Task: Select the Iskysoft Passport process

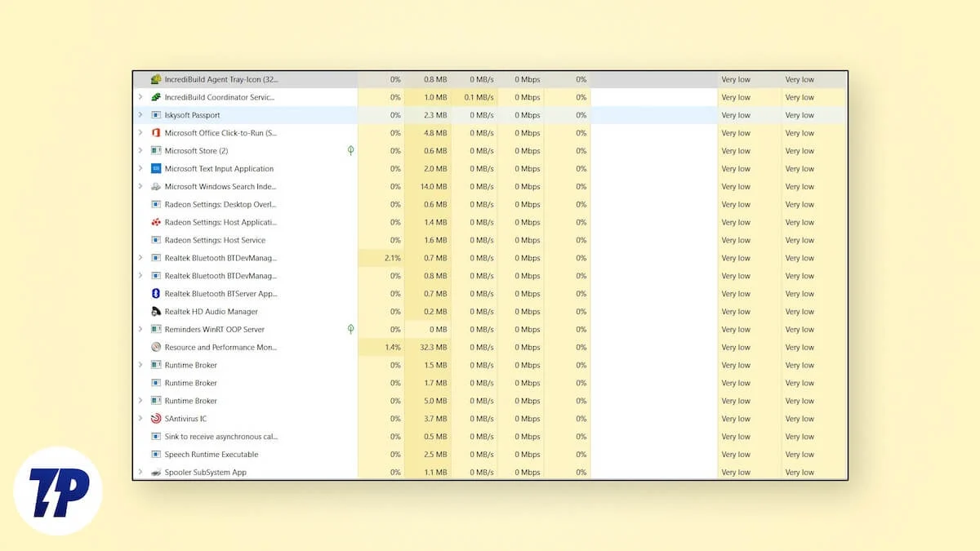Action: 193,115
